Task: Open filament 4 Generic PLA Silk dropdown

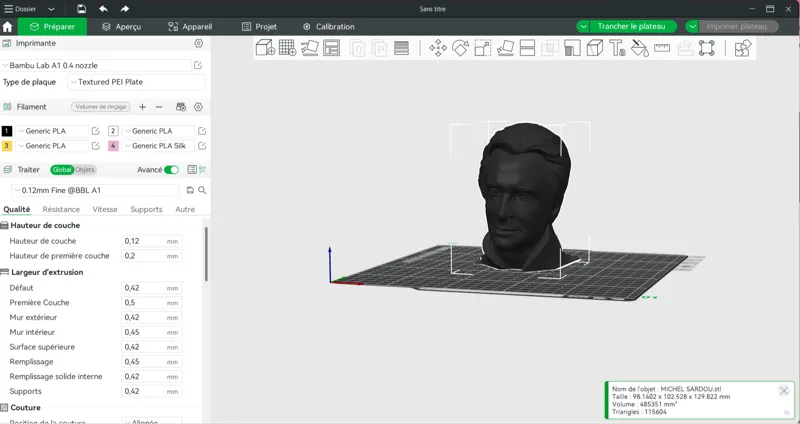Action: 158,146
